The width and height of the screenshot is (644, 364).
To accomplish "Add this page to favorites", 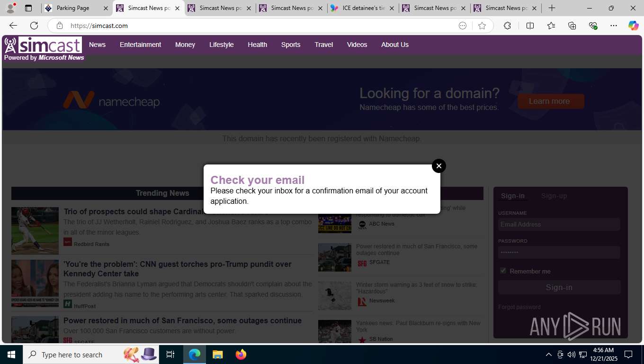I will (x=482, y=26).
